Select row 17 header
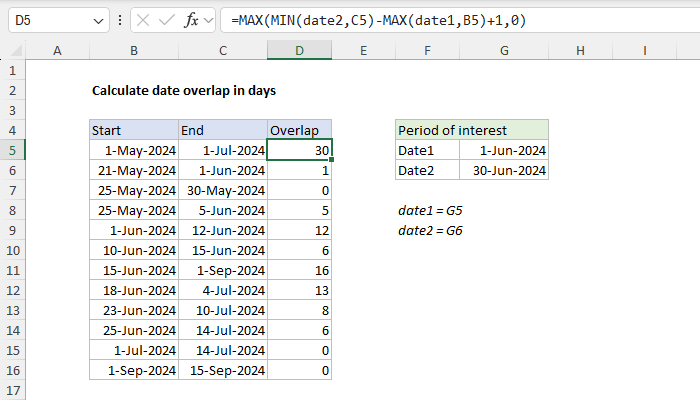This screenshot has width=700, height=400. coord(12,391)
